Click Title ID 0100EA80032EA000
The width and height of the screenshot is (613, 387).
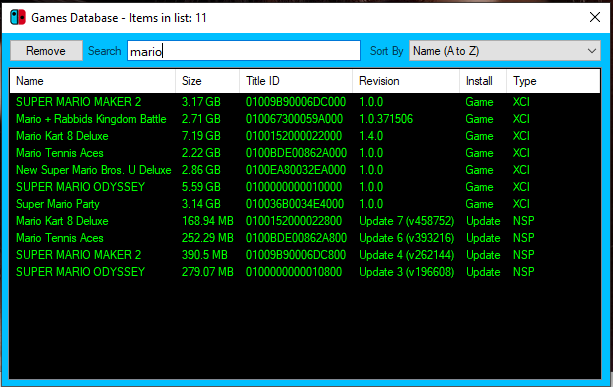coord(296,170)
